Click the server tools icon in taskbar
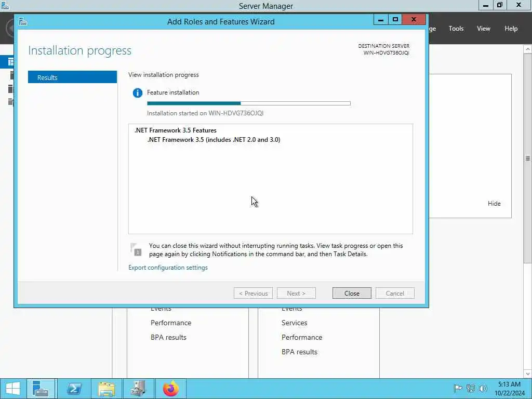 coord(138,389)
